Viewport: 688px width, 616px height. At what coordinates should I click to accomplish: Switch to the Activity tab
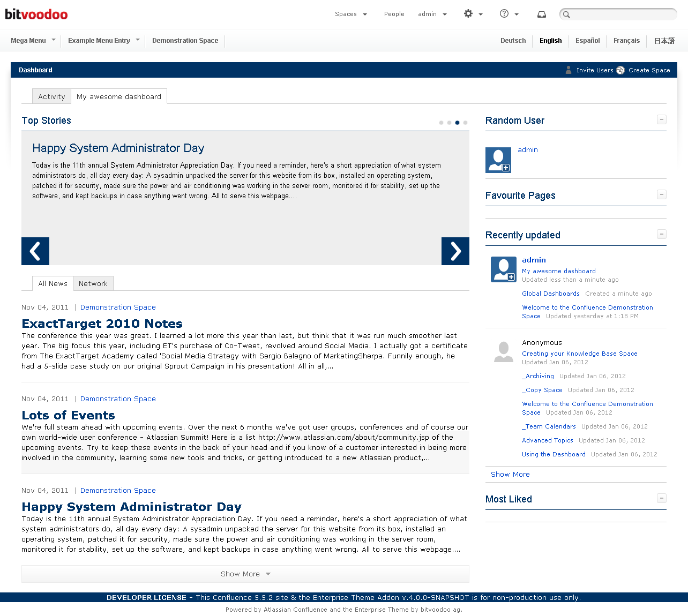point(51,96)
